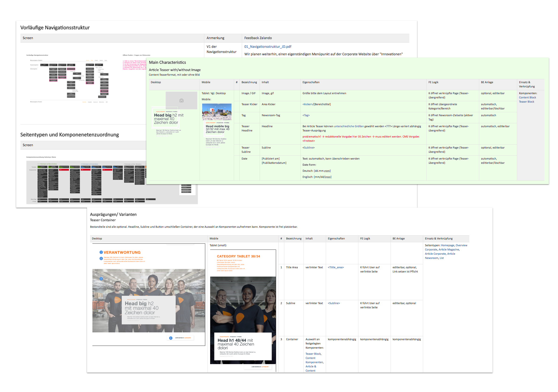Click the 'Main Characteristics' heading
Image resolution: width=558 pixels, height=392 pixels.
click(x=167, y=62)
